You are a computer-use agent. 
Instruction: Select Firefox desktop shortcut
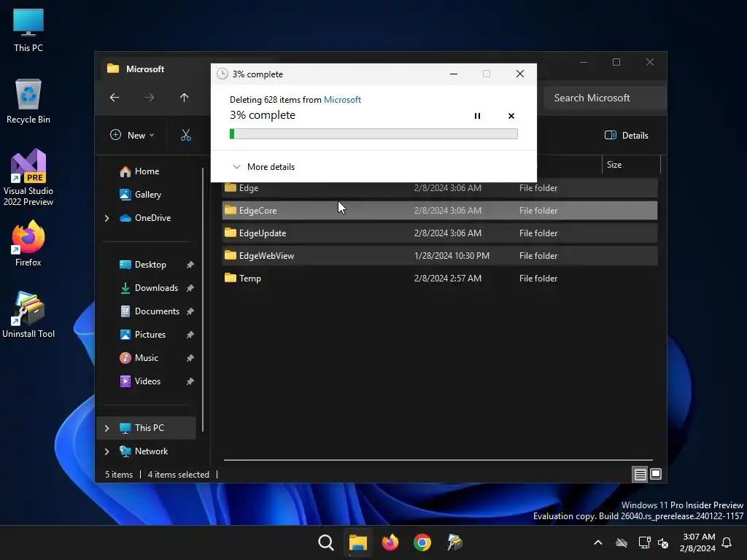coord(28,244)
